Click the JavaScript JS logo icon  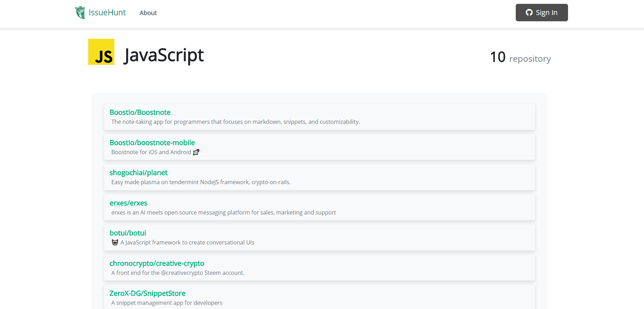coord(101,52)
